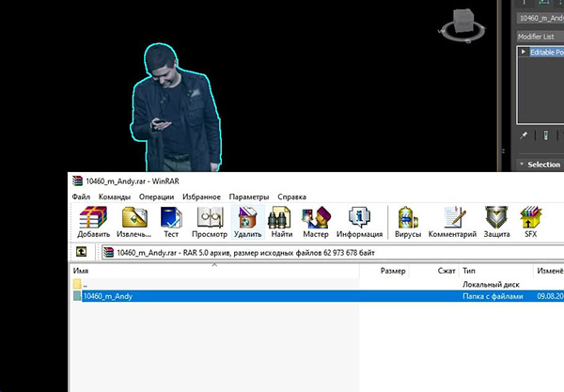Viewport: 564px width, 392px height.
Task: Click the Удалить (Delete) toolbar icon
Action: [247, 220]
